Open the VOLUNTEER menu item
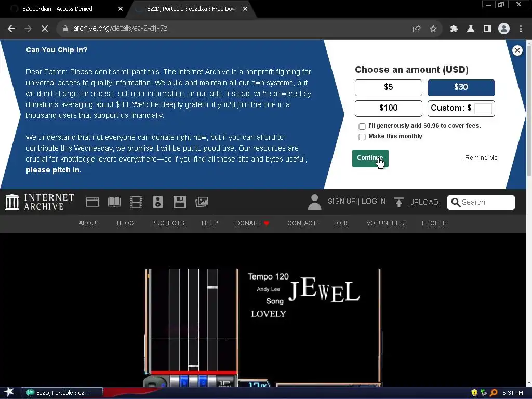This screenshot has height=399, width=532. [x=385, y=223]
